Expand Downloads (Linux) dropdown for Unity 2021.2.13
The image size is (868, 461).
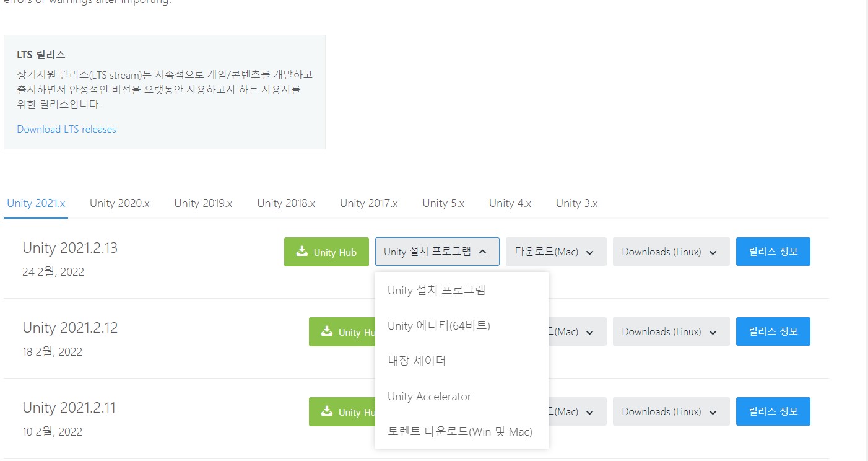(671, 252)
